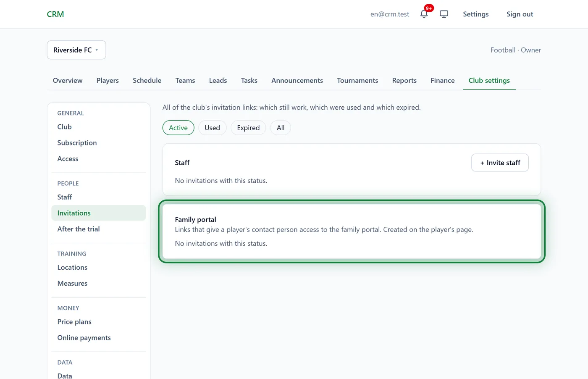The height and width of the screenshot is (379, 588).
Task: Open the Leads tab
Action: [218, 80]
